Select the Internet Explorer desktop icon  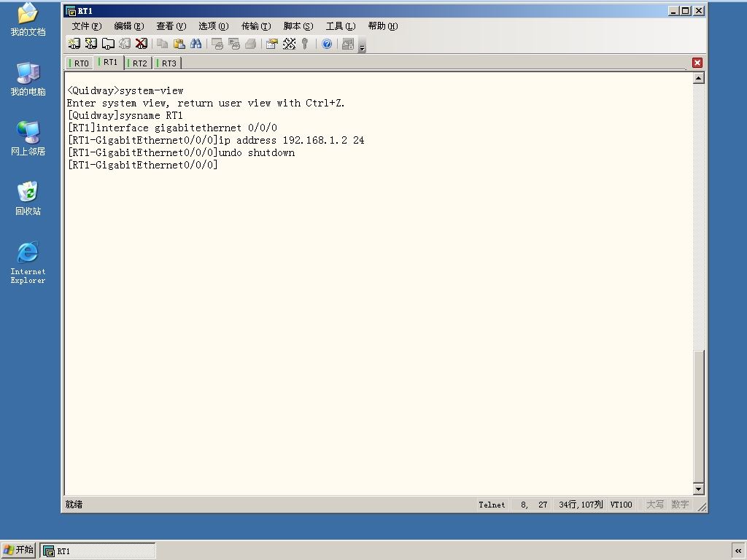coord(28,262)
